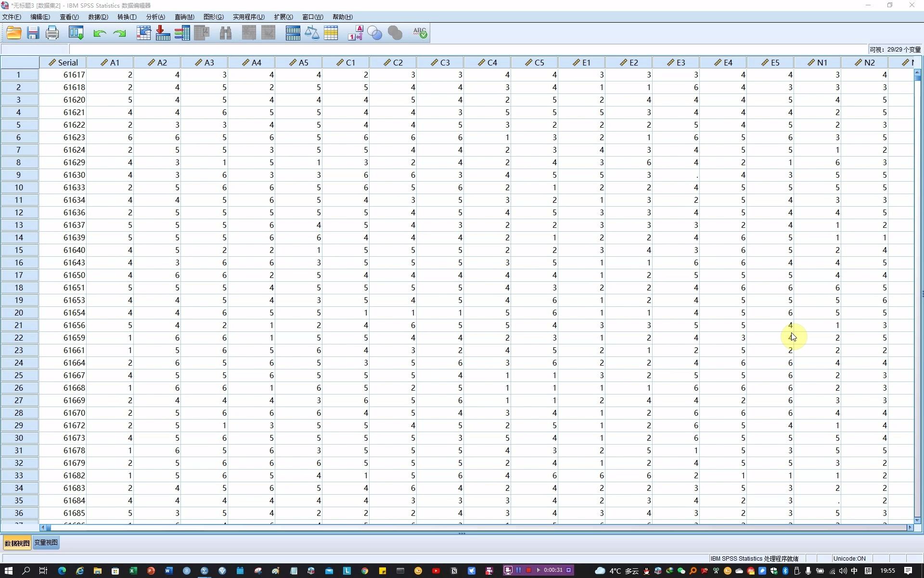Click the horizontal scrollbar right arrow
Screen dimensions: 924x578
[x=910, y=528]
